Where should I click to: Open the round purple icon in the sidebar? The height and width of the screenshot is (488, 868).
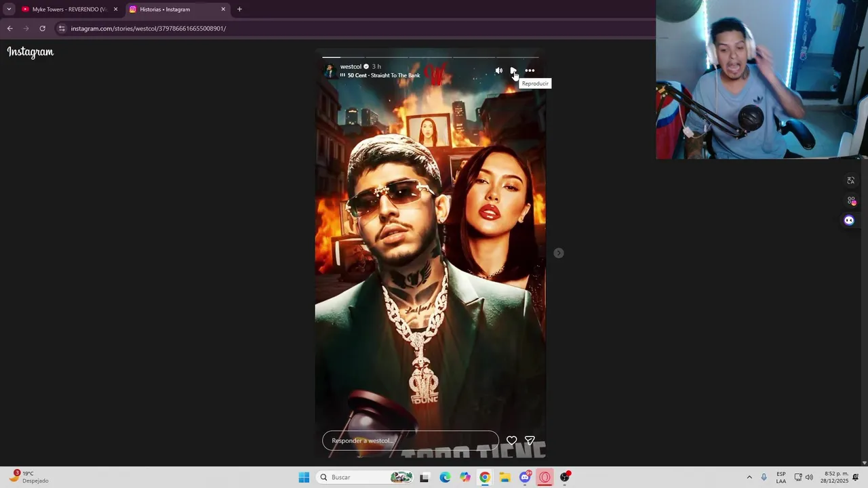(x=849, y=220)
